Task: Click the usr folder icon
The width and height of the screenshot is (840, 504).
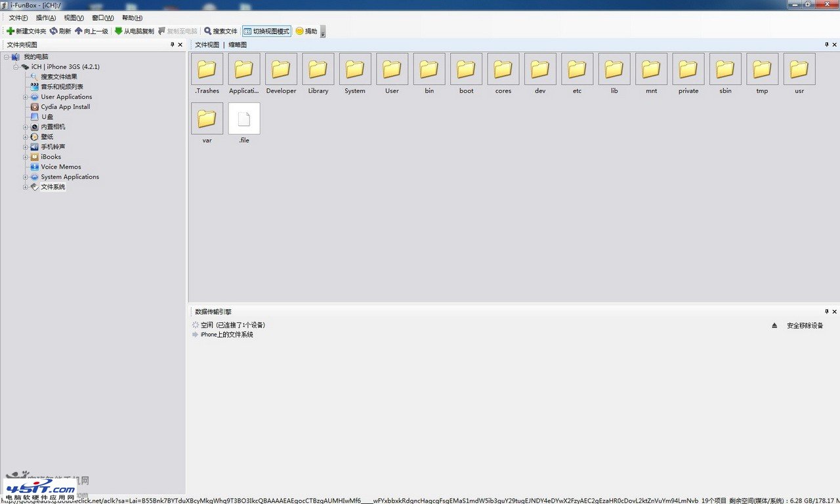Action: pyautogui.click(x=799, y=69)
